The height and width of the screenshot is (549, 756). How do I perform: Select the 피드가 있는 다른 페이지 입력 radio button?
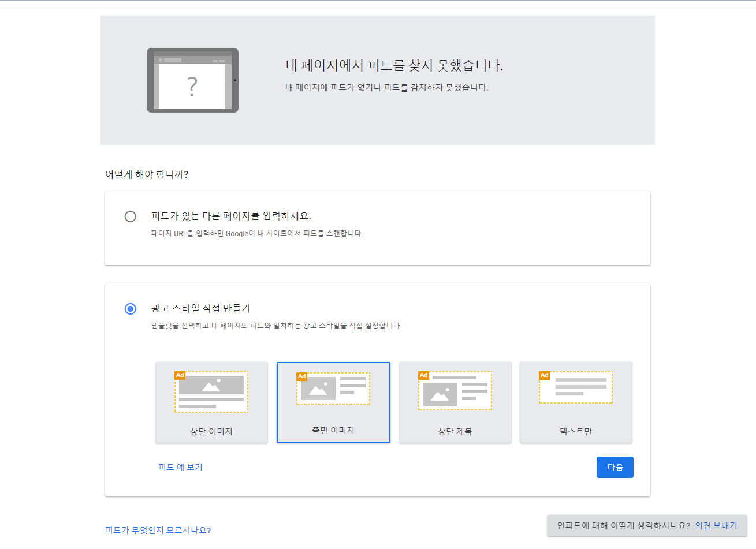pos(130,216)
